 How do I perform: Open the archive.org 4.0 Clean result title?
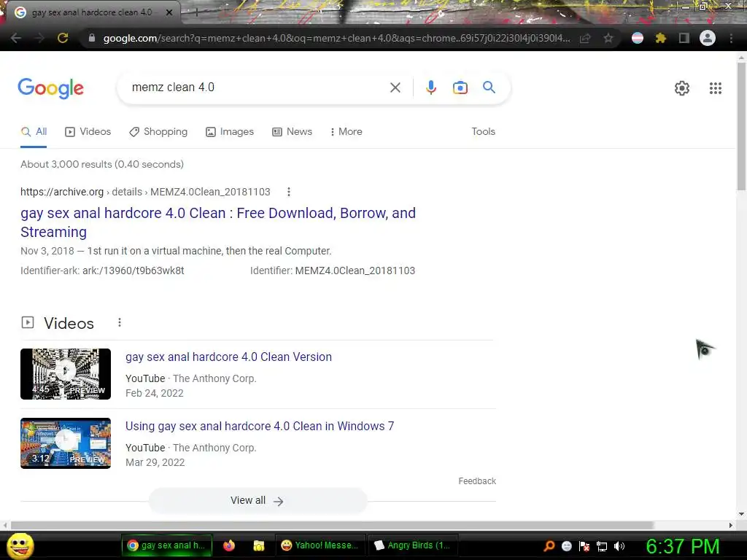coord(218,222)
